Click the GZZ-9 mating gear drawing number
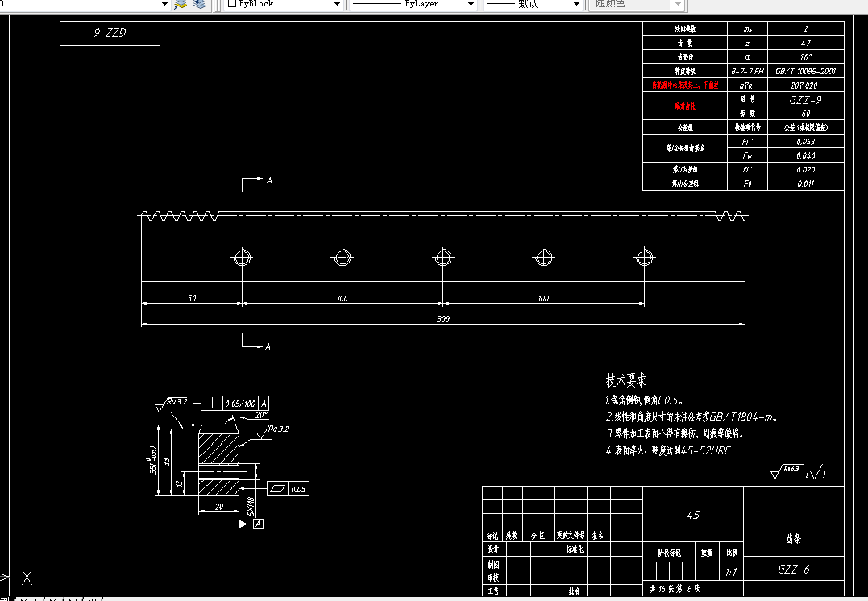The height and width of the screenshot is (601, 868). click(x=805, y=100)
